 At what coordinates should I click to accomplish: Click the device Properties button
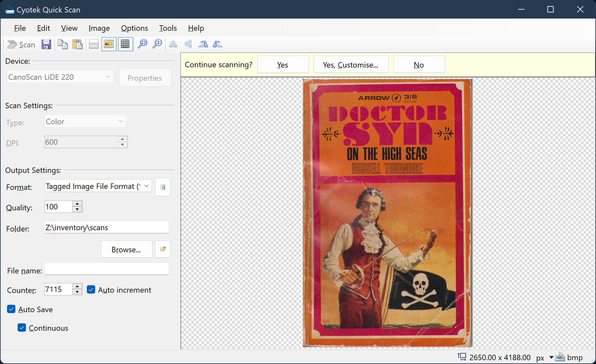point(145,78)
